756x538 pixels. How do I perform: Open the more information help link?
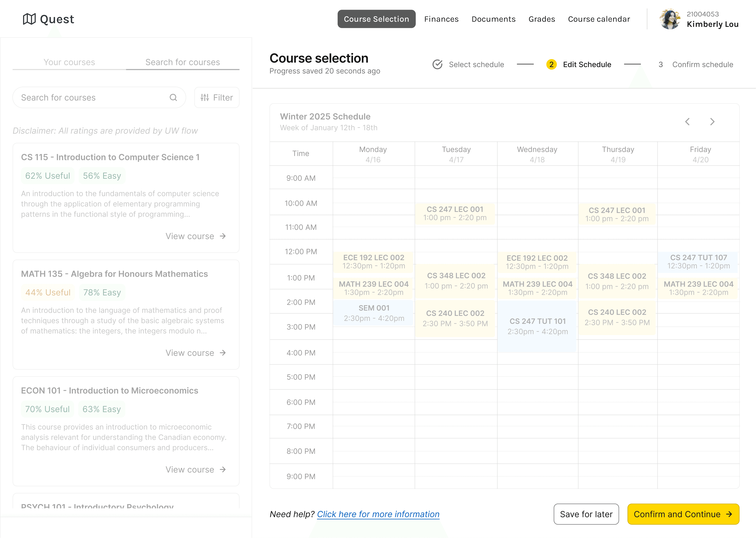click(x=378, y=514)
